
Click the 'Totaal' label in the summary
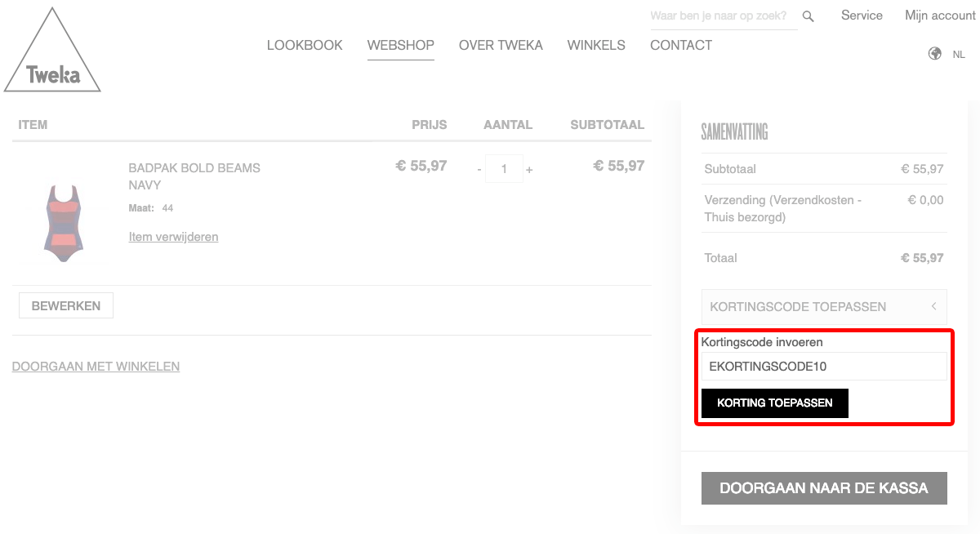(x=720, y=258)
